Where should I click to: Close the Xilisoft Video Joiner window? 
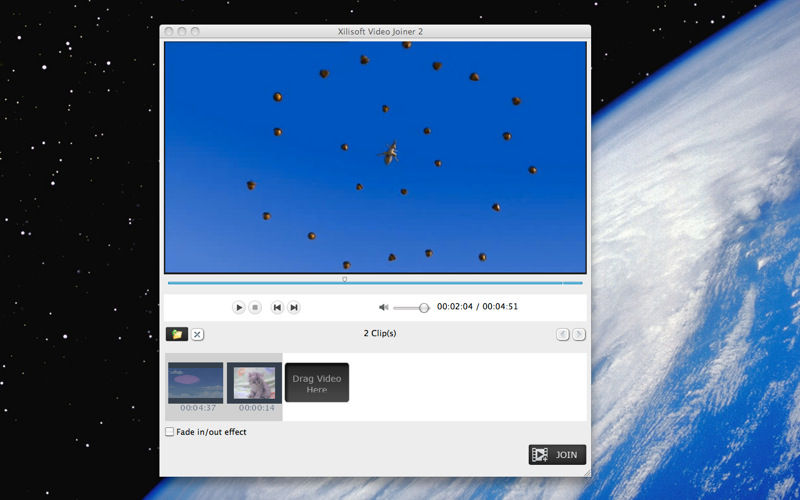[169, 32]
